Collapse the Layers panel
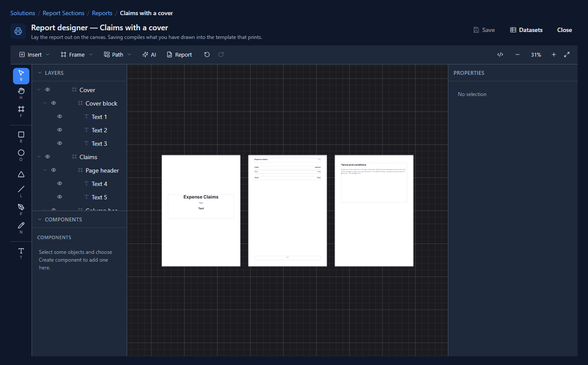 (40, 73)
